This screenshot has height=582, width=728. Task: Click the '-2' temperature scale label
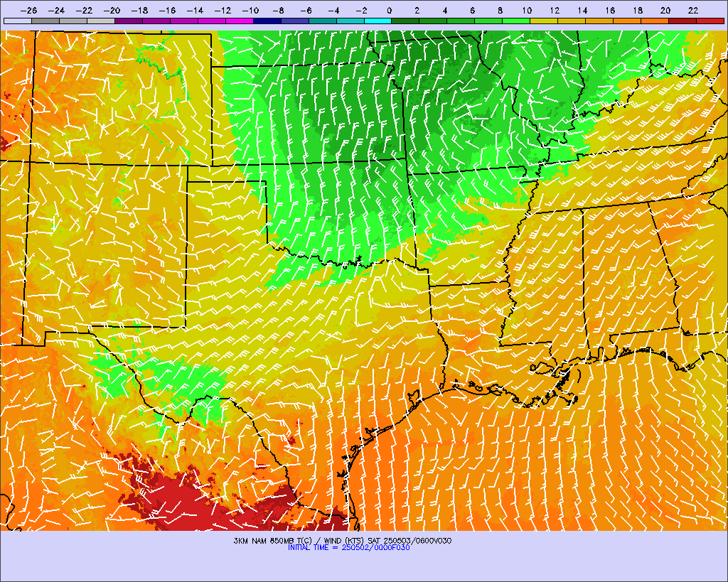[362, 10]
